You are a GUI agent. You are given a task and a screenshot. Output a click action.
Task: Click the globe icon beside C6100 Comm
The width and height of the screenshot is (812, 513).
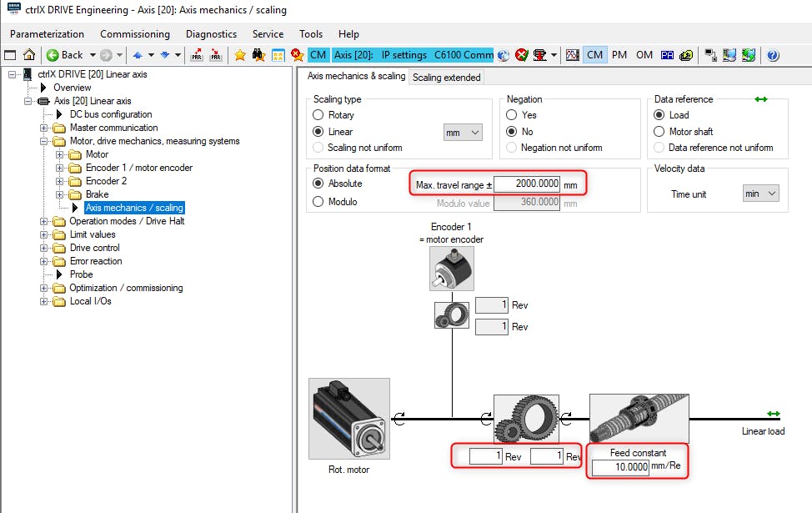pos(503,55)
